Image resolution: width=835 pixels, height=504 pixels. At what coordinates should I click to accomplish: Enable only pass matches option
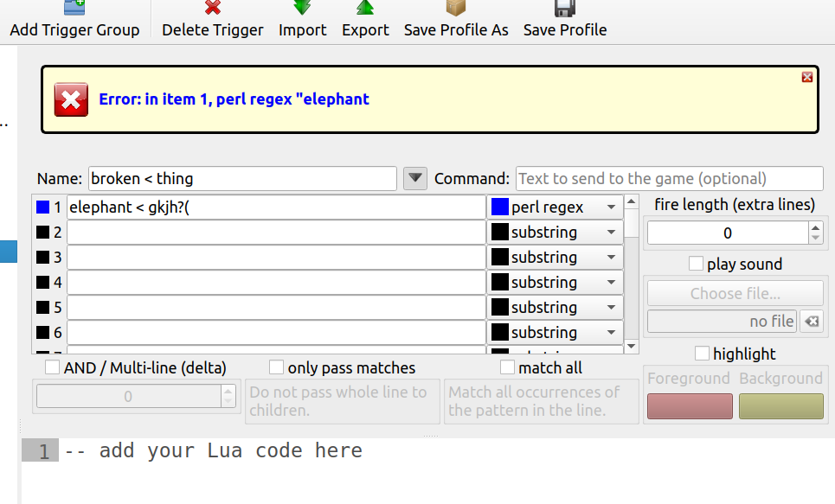click(275, 367)
